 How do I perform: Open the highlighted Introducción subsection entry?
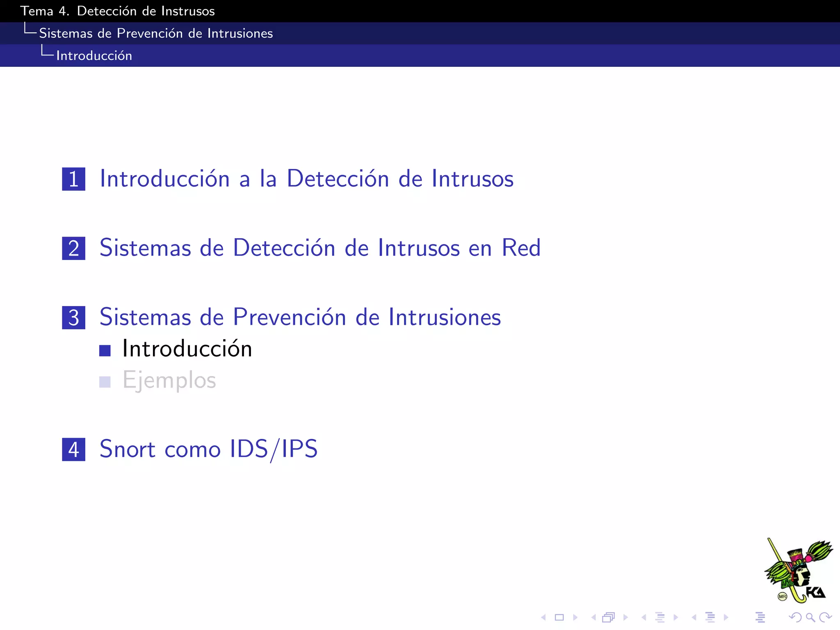click(x=187, y=349)
